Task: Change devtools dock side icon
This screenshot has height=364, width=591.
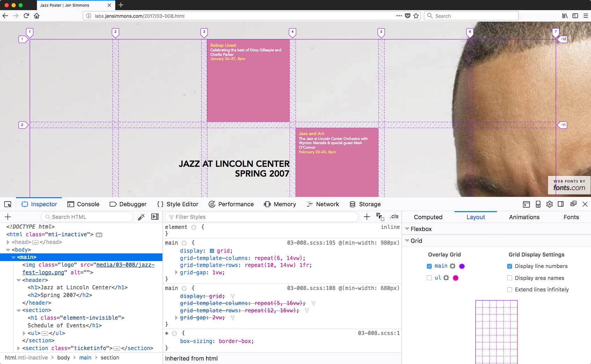Action: click(x=561, y=204)
